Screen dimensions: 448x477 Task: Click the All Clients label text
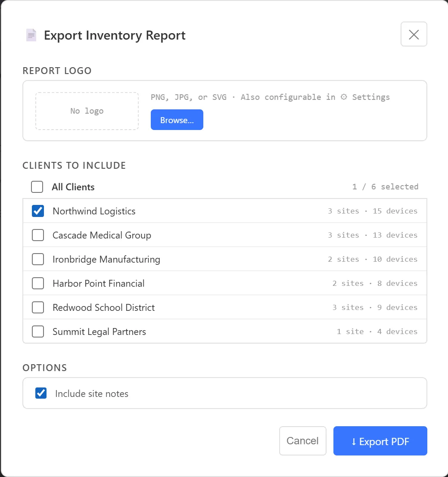click(73, 187)
